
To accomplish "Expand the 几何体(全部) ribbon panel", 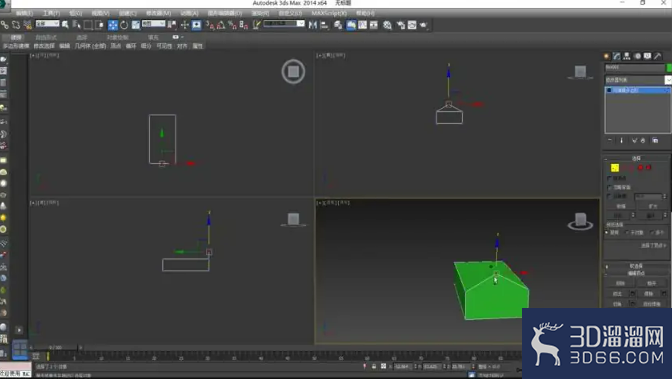I will (x=90, y=46).
